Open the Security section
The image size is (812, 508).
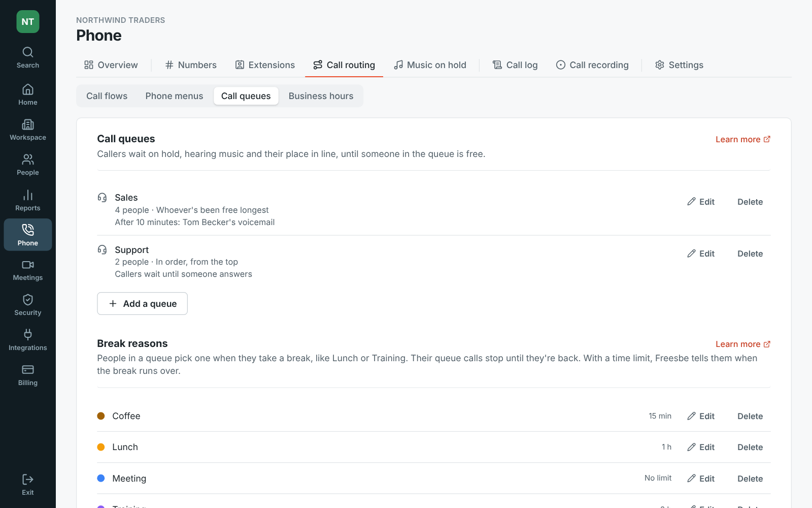click(x=28, y=305)
